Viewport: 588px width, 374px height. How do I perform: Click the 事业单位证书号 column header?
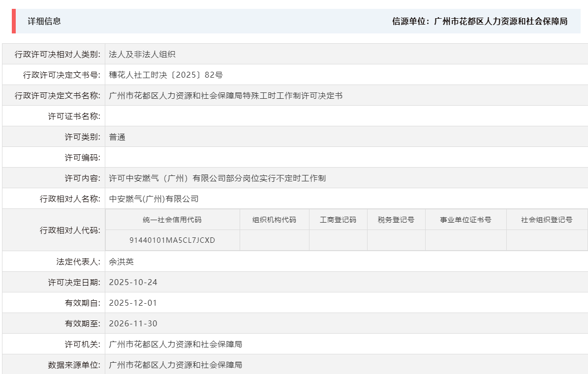(x=465, y=219)
